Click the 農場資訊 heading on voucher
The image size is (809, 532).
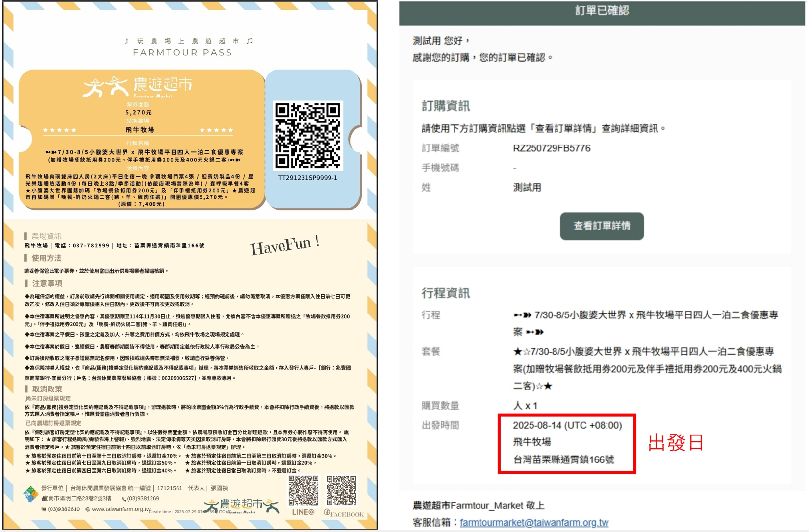click(x=46, y=236)
